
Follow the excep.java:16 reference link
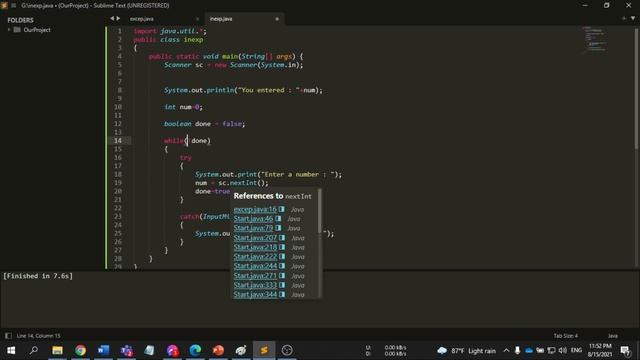pos(255,209)
